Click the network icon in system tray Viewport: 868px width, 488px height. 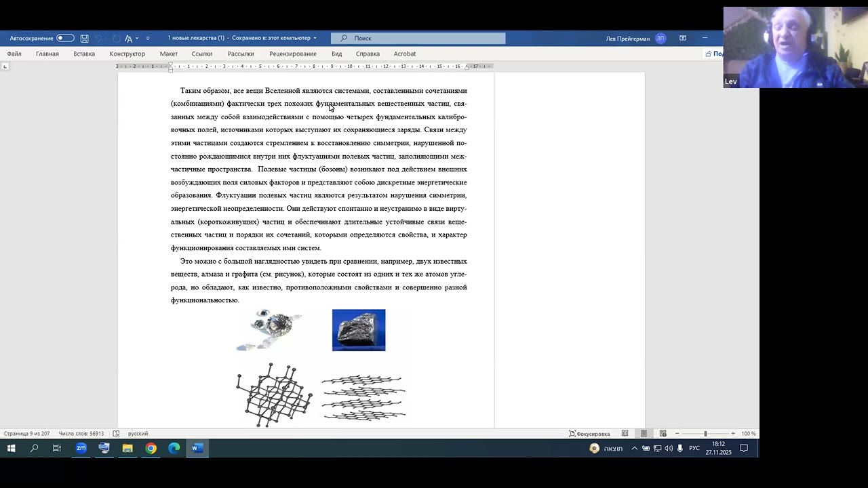(657, 448)
